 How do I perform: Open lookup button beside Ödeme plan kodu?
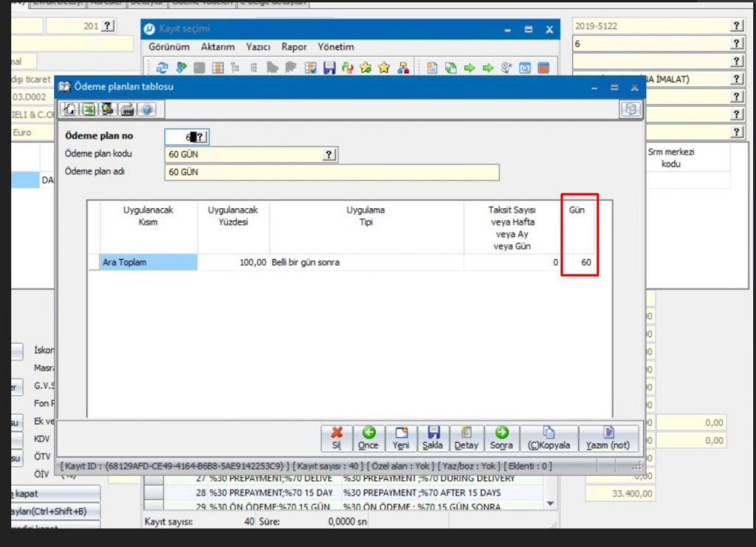pyautogui.click(x=329, y=154)
